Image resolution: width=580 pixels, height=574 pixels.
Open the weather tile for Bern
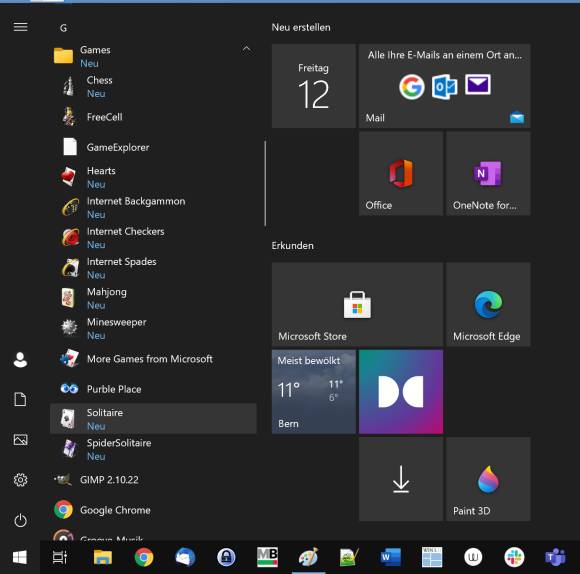coord(314,392)
